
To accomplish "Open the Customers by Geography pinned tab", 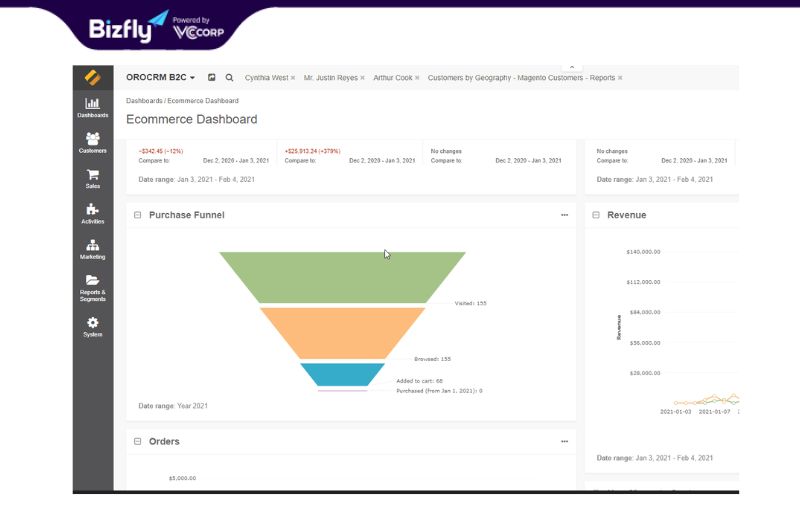I will tap(521, 78).
